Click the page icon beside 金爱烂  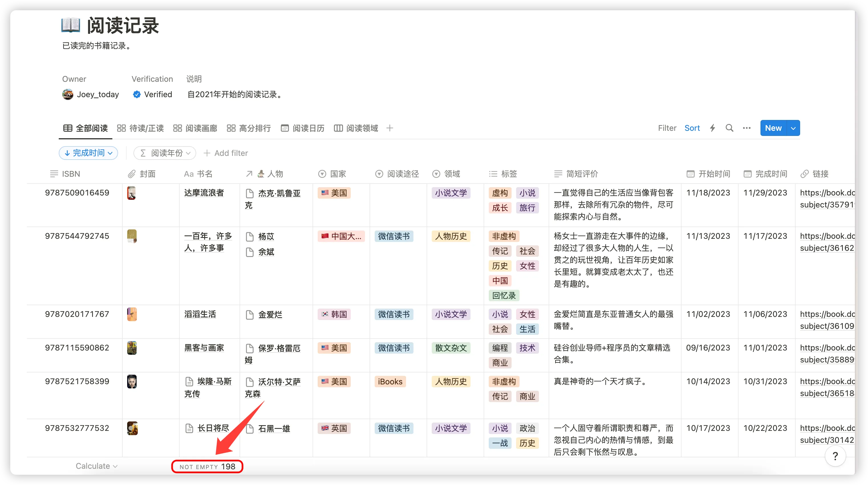click(x=250, y=315)
